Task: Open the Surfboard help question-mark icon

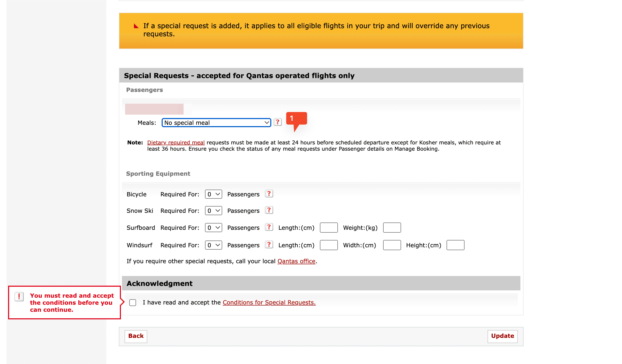Action: click(x=269, y=227)
